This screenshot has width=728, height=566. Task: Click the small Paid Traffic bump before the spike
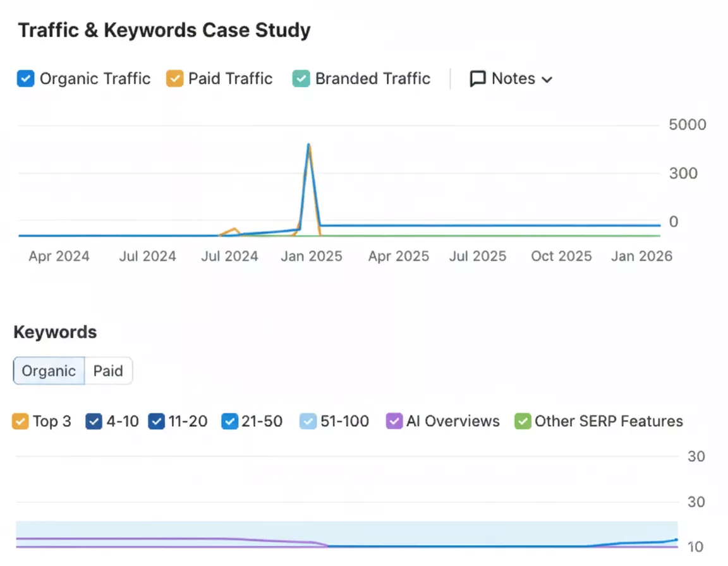point(234,229)
